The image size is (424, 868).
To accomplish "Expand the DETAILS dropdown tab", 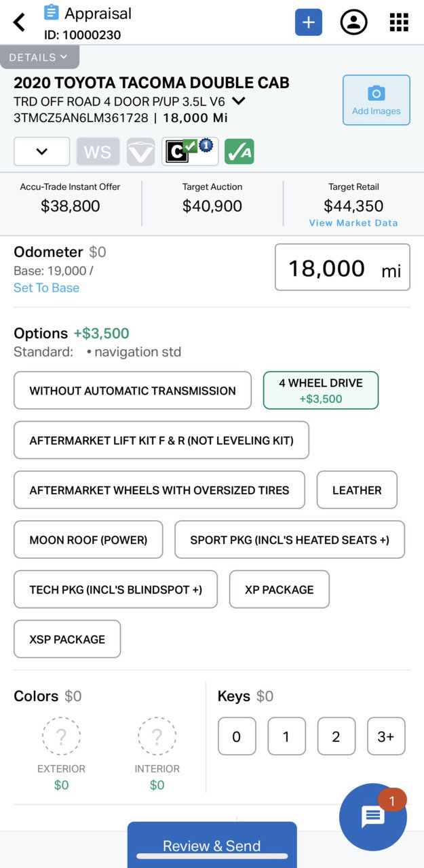I will pos(39,57).
